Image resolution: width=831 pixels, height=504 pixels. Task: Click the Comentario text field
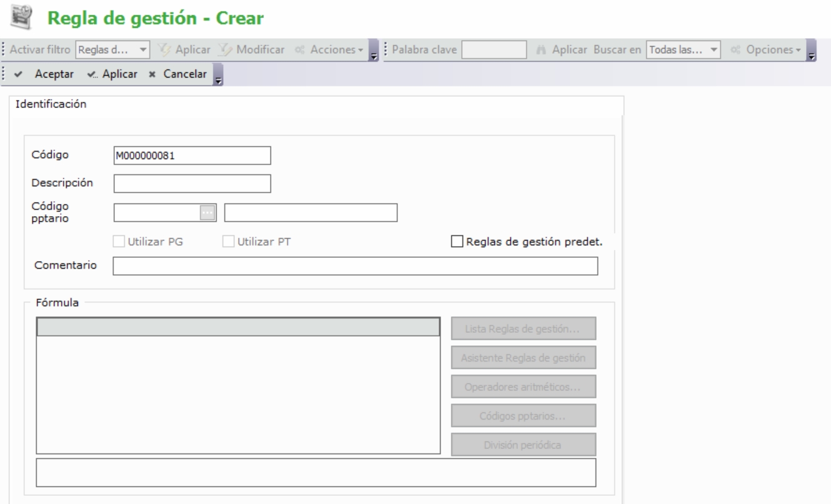click(355, 266)
